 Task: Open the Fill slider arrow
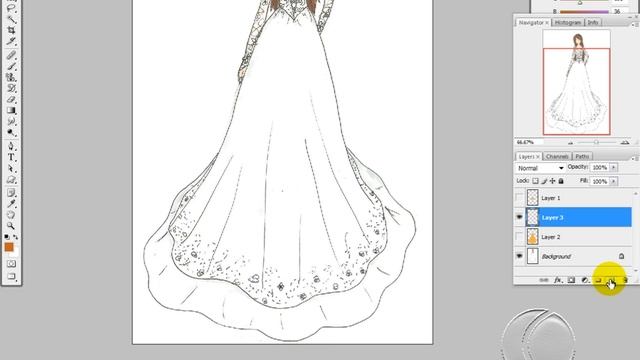(613, 181)
